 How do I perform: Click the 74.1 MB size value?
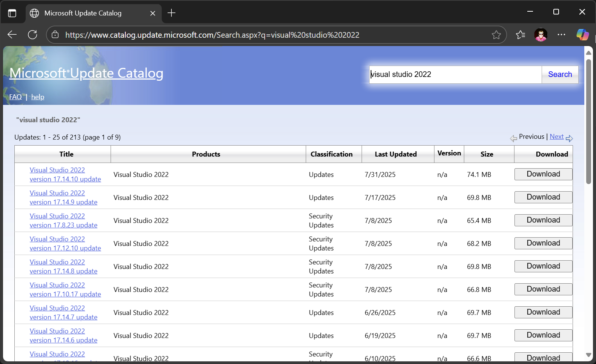pyautogui.click(x=479, y=175)
